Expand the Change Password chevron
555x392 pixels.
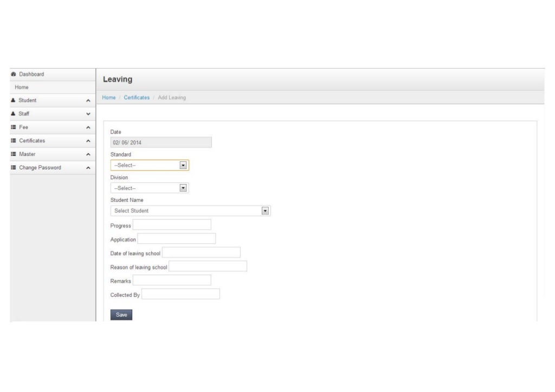coord(88,168)
